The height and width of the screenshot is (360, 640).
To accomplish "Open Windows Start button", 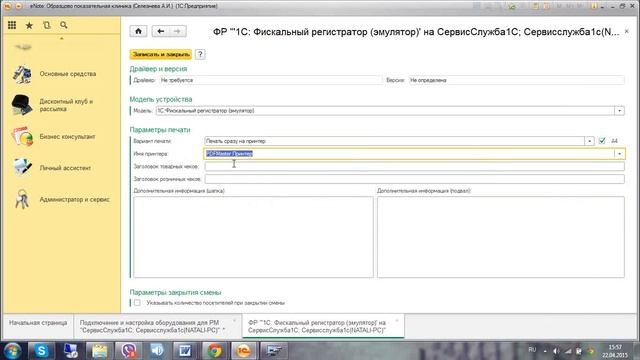I will pos(13,351).
